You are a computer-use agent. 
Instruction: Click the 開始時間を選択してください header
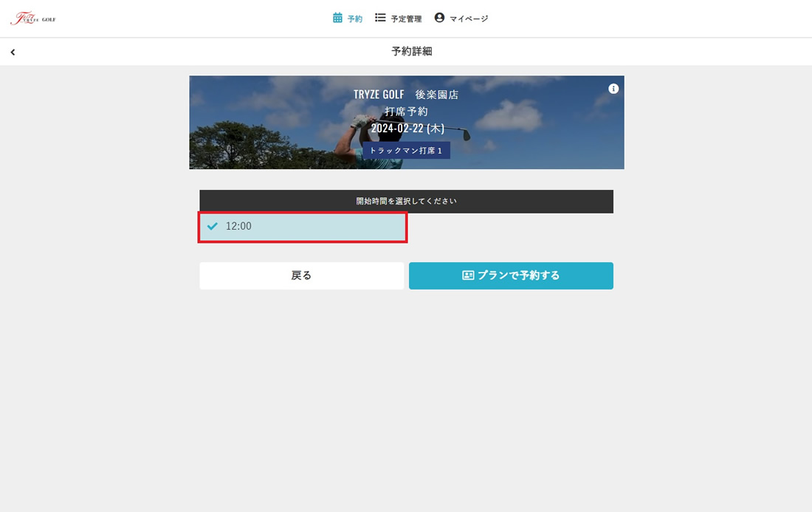tap(407, 201)
